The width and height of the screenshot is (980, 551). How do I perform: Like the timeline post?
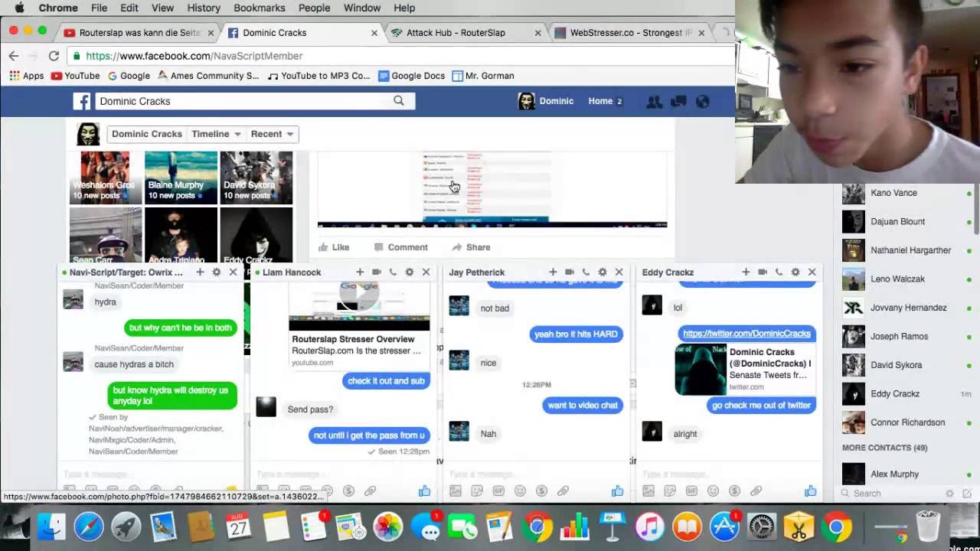click(x=334, y=247)
